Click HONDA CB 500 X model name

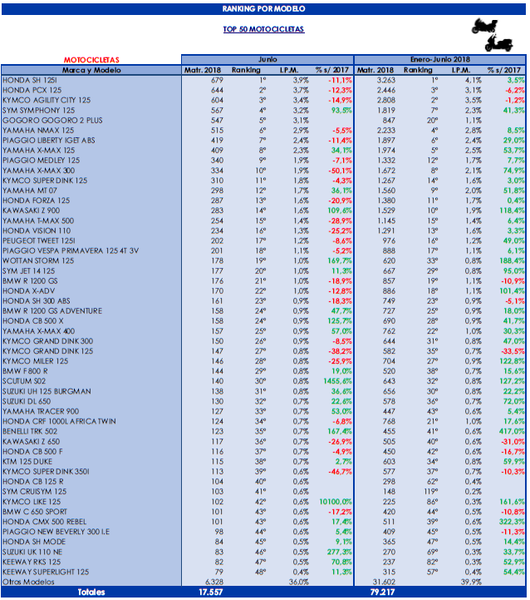tap(33, 321)
